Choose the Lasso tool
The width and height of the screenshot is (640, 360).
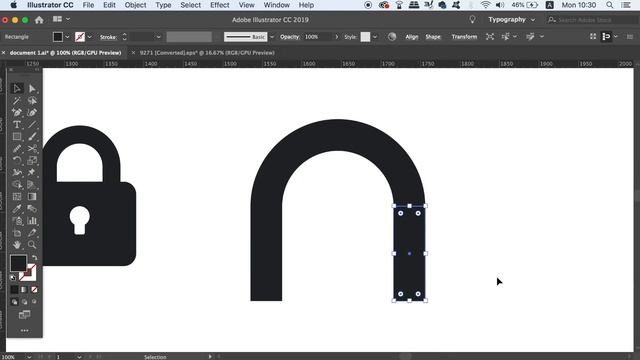pyautogui.click(x=32, y=100)
